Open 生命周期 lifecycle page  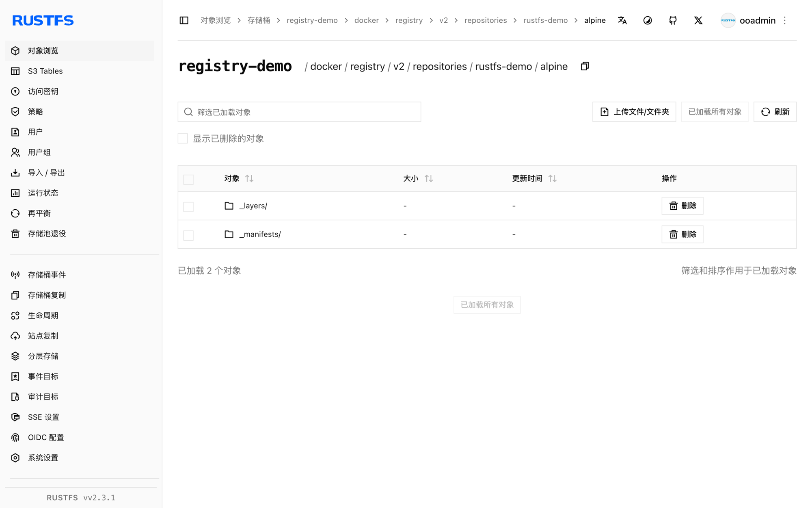click(80, 316)
